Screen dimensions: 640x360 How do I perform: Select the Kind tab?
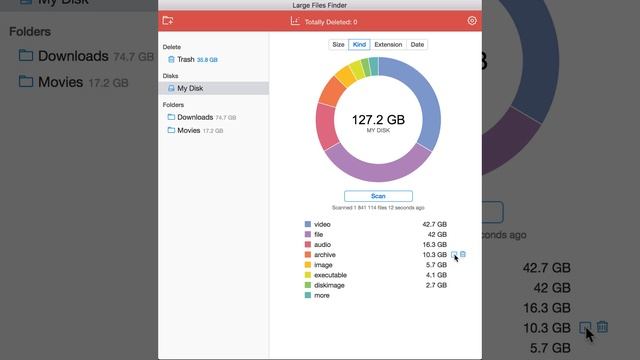(359, 44)
